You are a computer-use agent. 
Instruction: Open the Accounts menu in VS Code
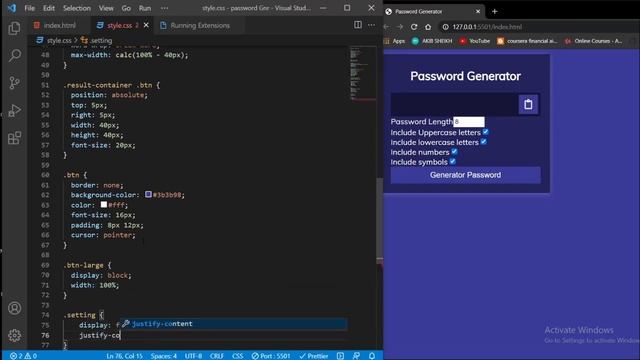[14, 308]
